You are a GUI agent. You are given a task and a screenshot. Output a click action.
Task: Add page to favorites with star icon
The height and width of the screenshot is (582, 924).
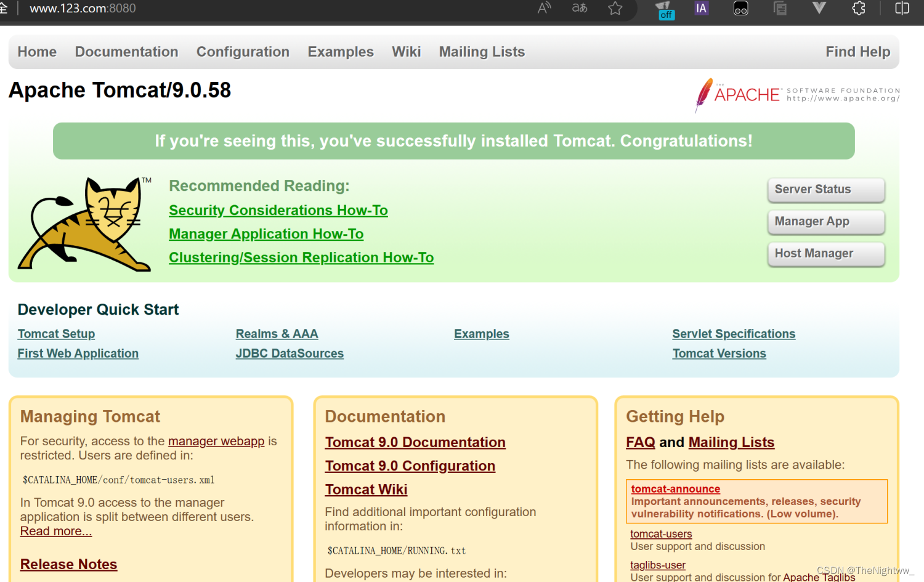pyautogui.click(x=615, y=8)
